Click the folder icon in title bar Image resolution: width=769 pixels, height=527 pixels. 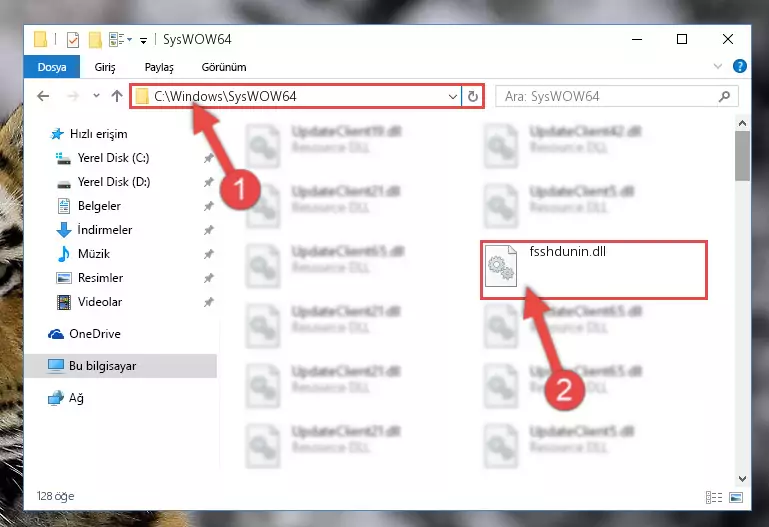tap(41, 39)
